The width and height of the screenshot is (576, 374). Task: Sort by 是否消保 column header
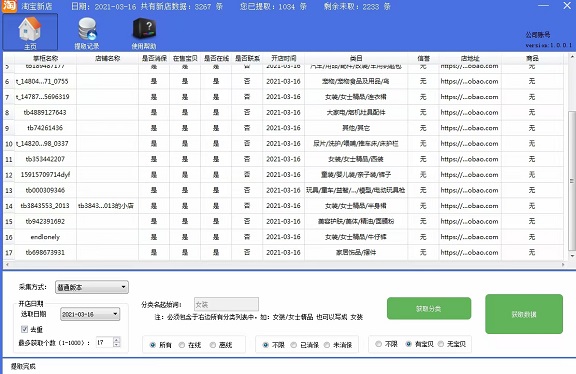point(154,58)
